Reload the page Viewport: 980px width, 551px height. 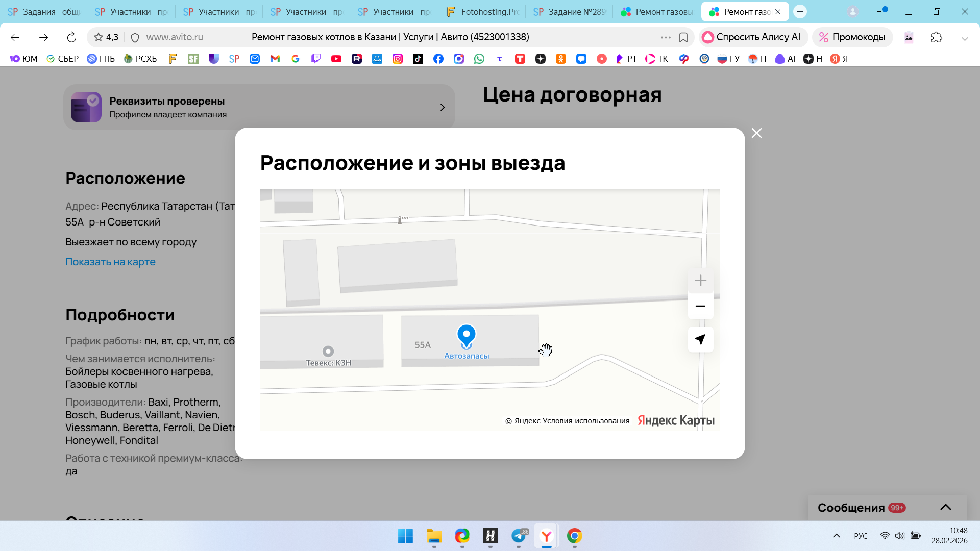pos(71,37)
